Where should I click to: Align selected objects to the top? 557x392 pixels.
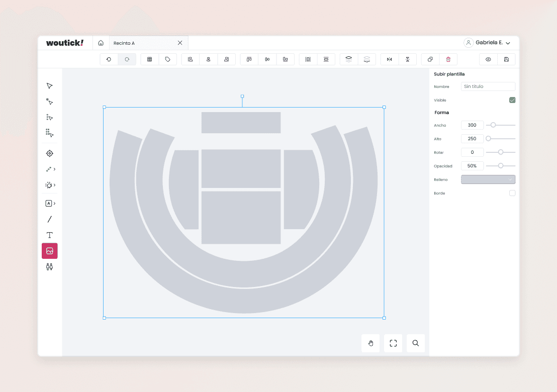tap(249, 59)
